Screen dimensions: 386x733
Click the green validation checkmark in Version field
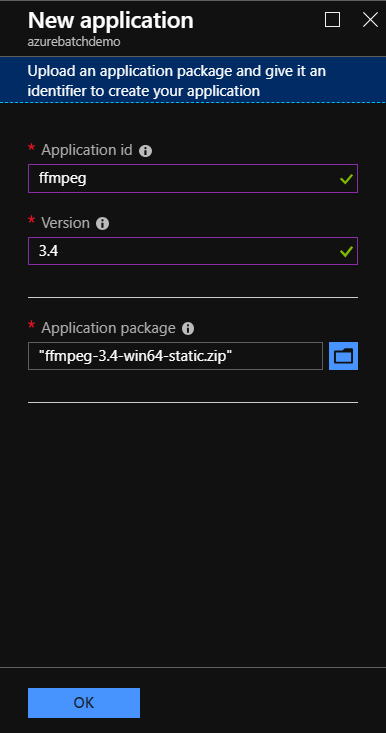[x=346, y=252]
